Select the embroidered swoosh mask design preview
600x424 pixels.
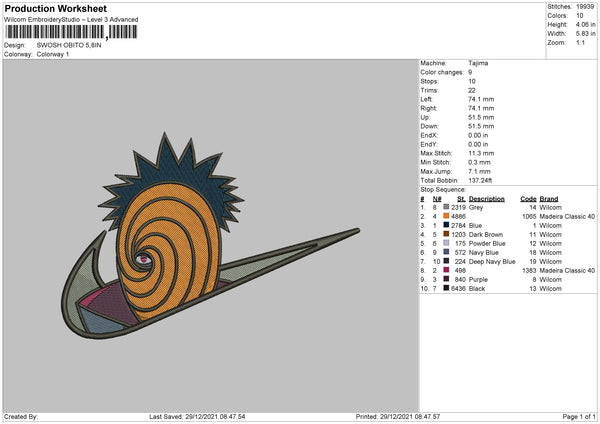coord(210,236)
